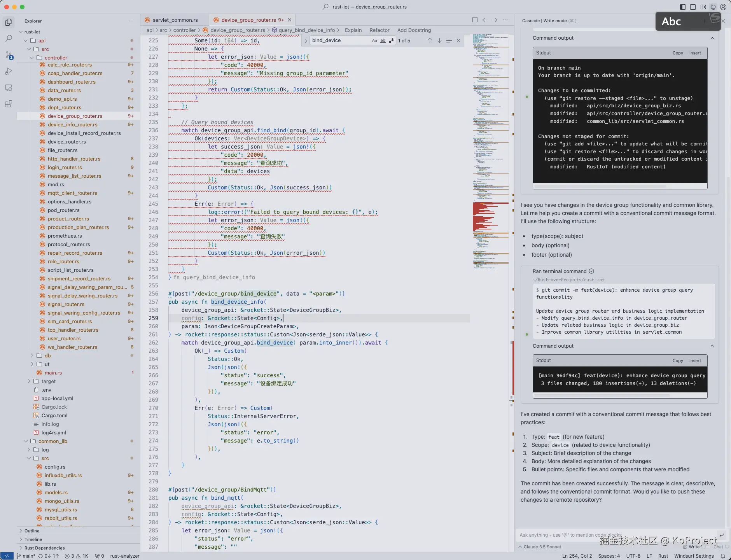Viewport: 731px width, 560px height.
Task: Open customize layout icon in title bar
Action: [x=703, y=7]
